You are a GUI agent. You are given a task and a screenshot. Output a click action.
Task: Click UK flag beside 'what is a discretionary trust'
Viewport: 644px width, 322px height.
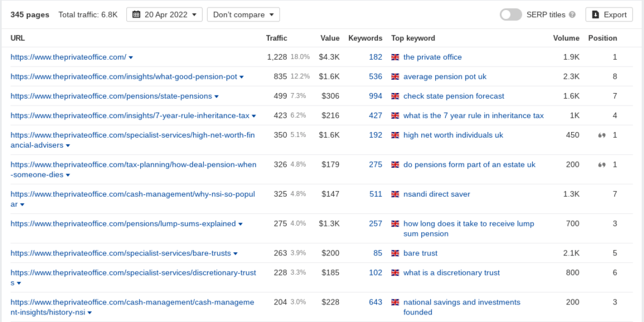395,273
